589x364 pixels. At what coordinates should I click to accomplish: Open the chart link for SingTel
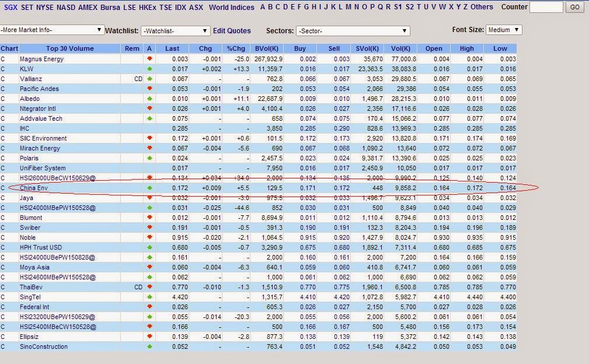pos(3,297)
